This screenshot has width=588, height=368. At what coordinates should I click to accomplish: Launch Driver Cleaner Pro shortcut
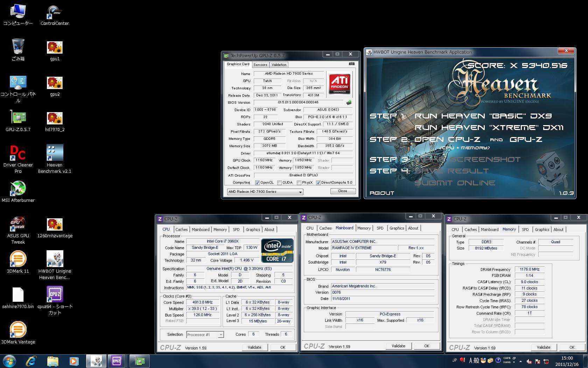18,160
